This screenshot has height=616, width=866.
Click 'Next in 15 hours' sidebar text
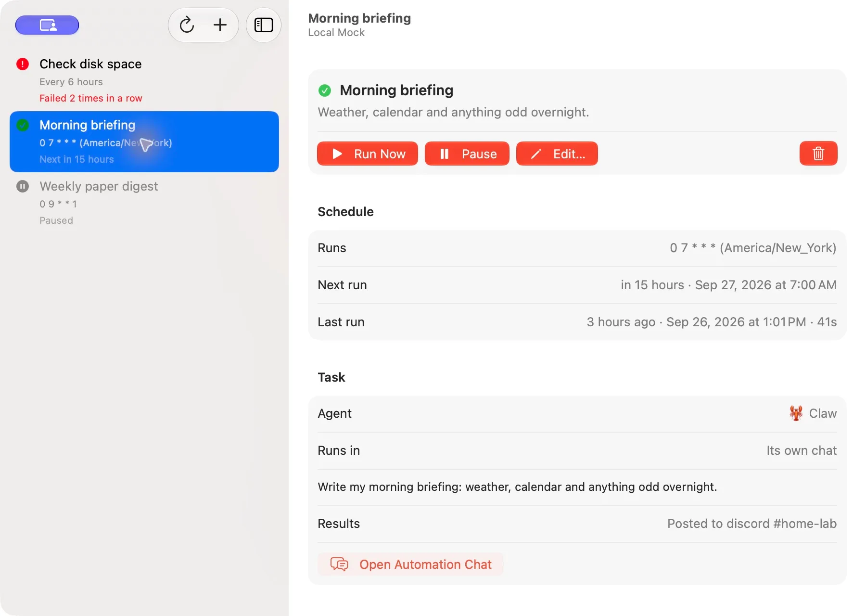pyautogui.click(x=76, y=159)
